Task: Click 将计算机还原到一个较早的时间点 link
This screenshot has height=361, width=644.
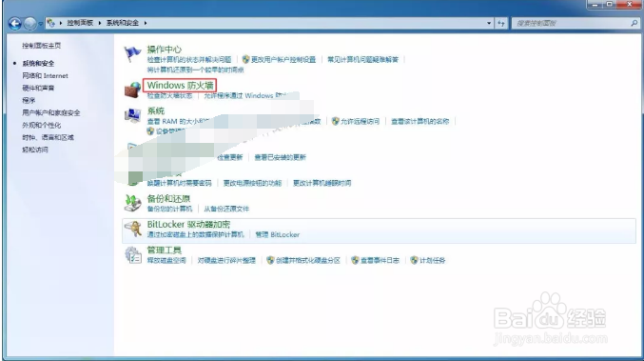Action: (x=196, y=70)
